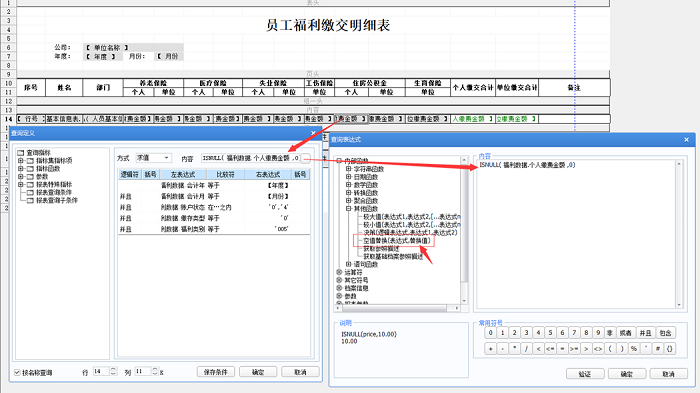Image resolution: width=700 pixels, height=393 pixels.
Task: Select the 较小值 function item
Action: 412,225
